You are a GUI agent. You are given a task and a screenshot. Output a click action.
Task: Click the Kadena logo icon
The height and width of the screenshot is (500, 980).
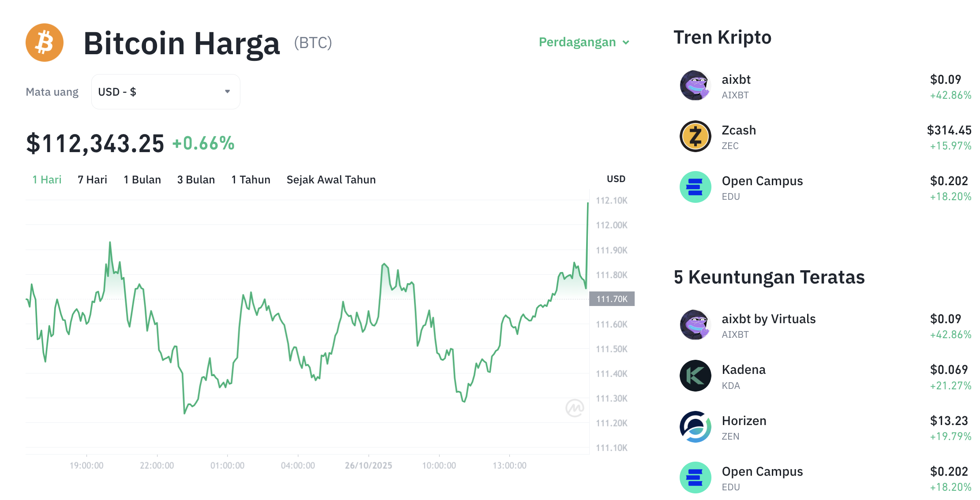(x=695, y=376)
